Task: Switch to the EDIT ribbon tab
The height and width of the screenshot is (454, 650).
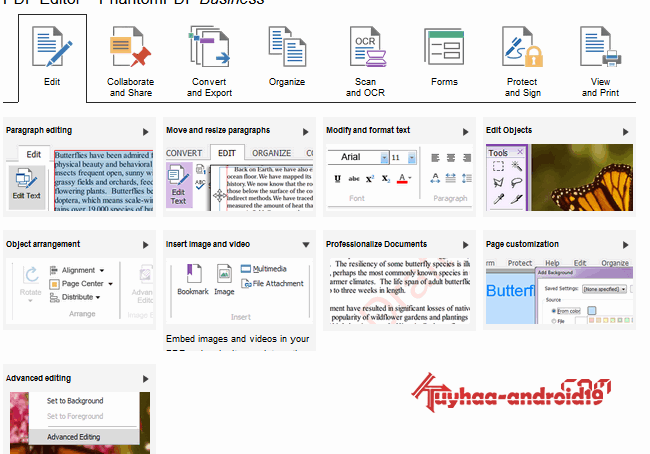Action: tap(227, 153)
